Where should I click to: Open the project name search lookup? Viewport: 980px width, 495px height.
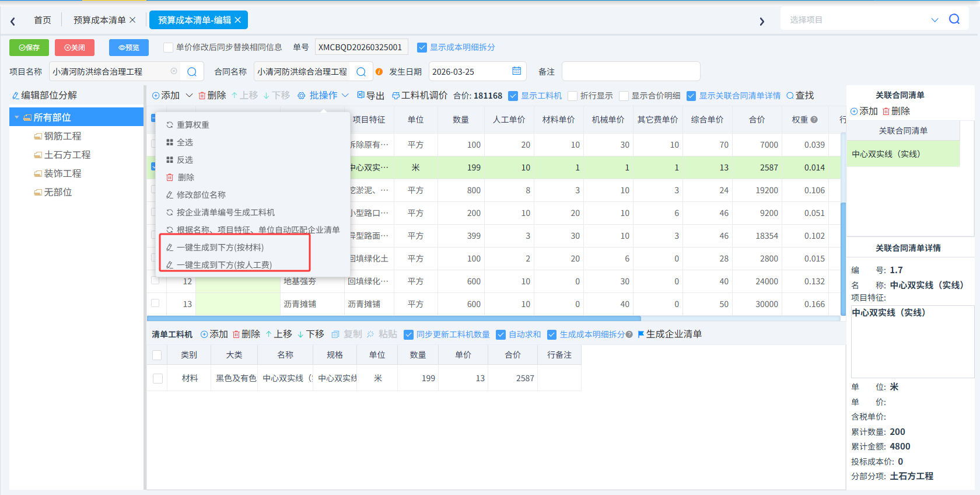[192, 72]
